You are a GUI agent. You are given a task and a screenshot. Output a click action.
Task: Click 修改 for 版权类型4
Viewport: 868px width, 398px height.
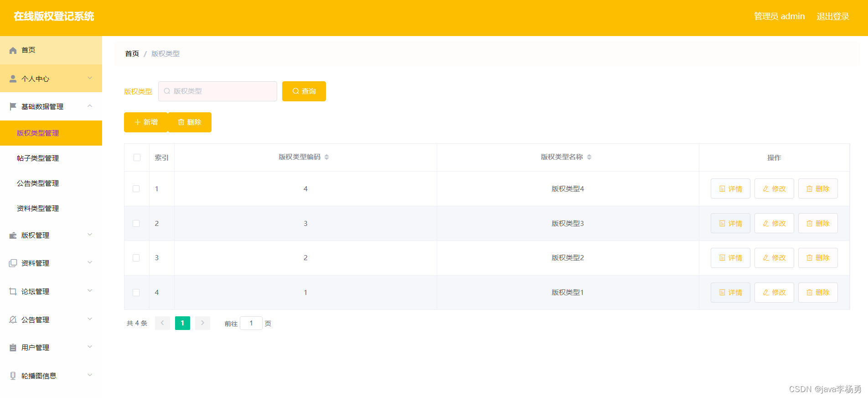click(x=774, y=189)
